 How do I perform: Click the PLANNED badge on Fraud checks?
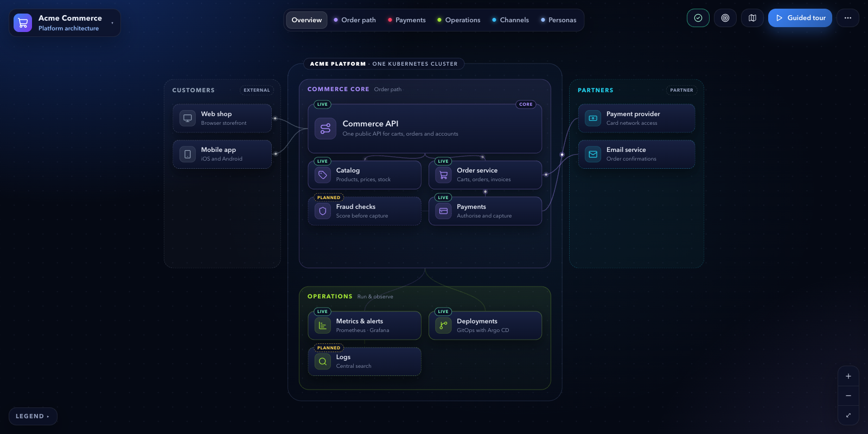point(329,197)
